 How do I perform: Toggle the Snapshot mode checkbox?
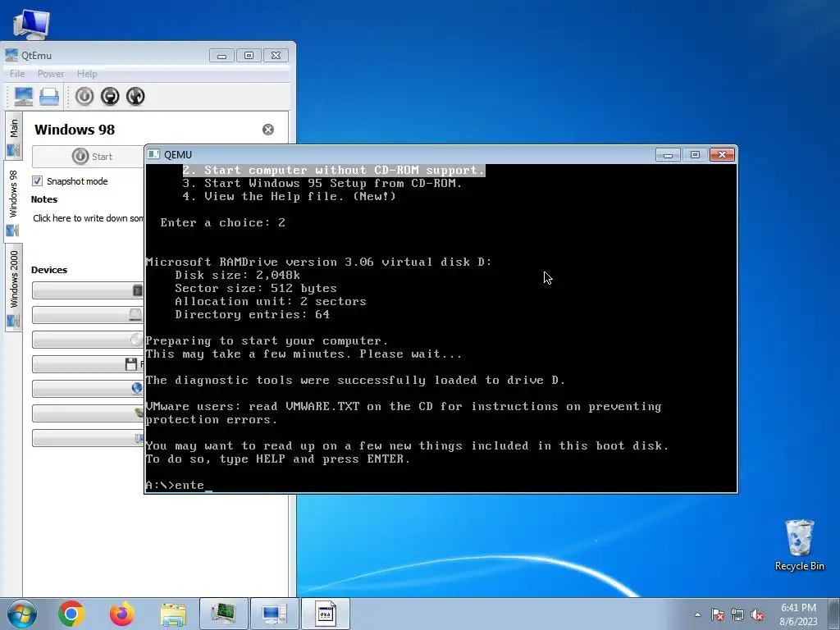coord(37,181)
